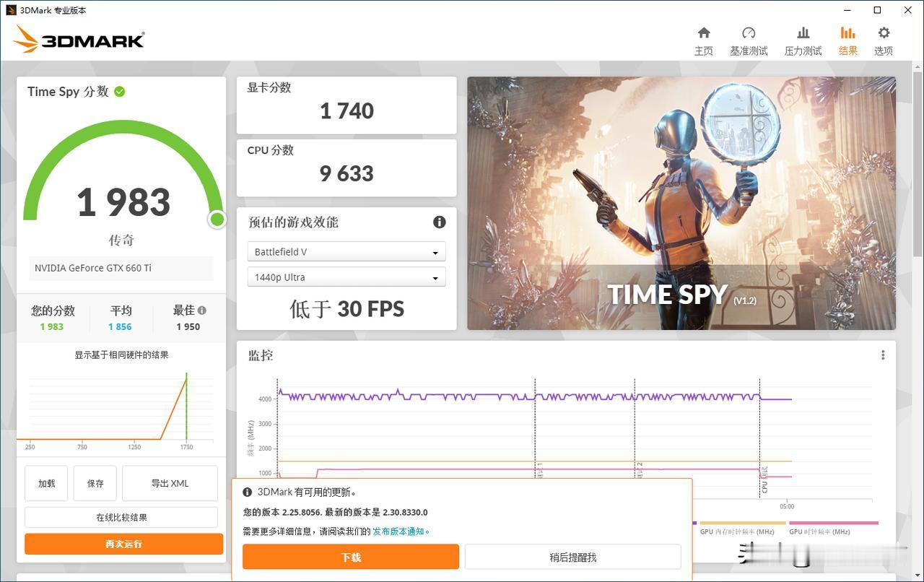
Task: Click the green validation check beside Time Spy 分数
Action: pos(120,92)
